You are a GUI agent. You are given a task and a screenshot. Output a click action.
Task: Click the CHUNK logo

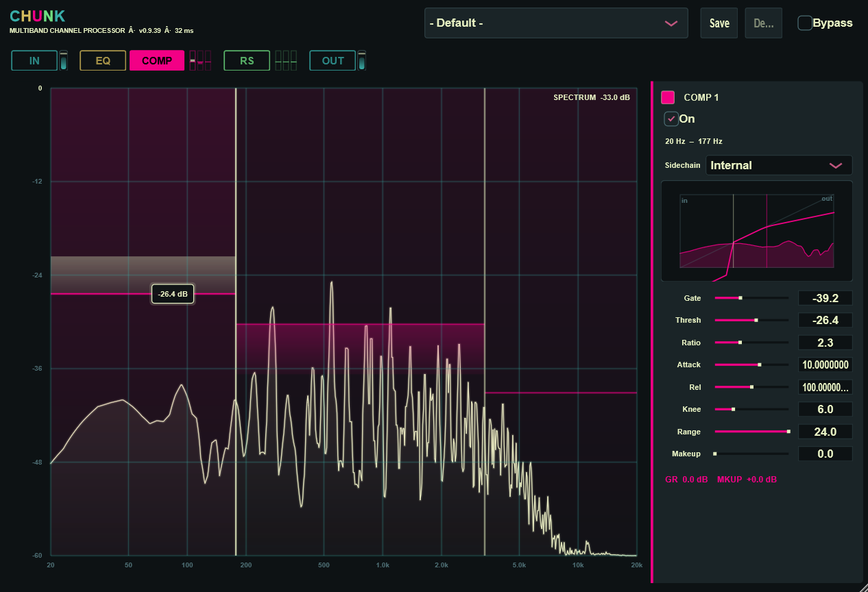38,16
